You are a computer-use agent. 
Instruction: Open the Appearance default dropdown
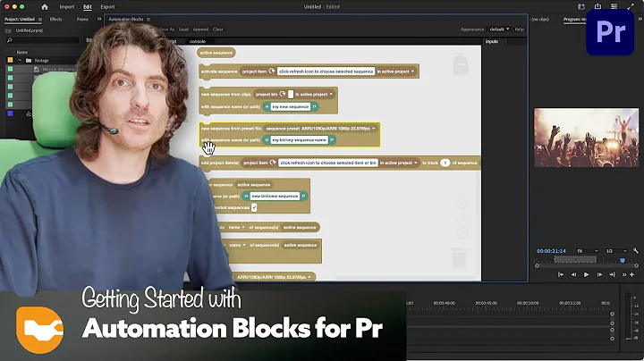(x=499, y=29)
